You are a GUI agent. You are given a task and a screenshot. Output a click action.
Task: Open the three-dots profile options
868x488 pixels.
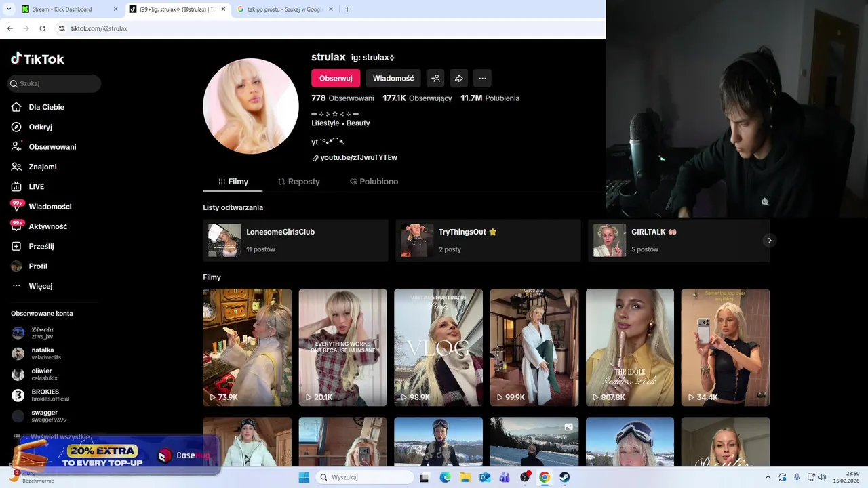(482, 78)
